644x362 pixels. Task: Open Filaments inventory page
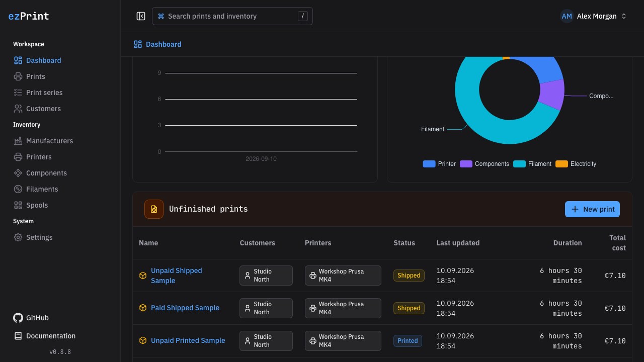click(x=60, y=189)
